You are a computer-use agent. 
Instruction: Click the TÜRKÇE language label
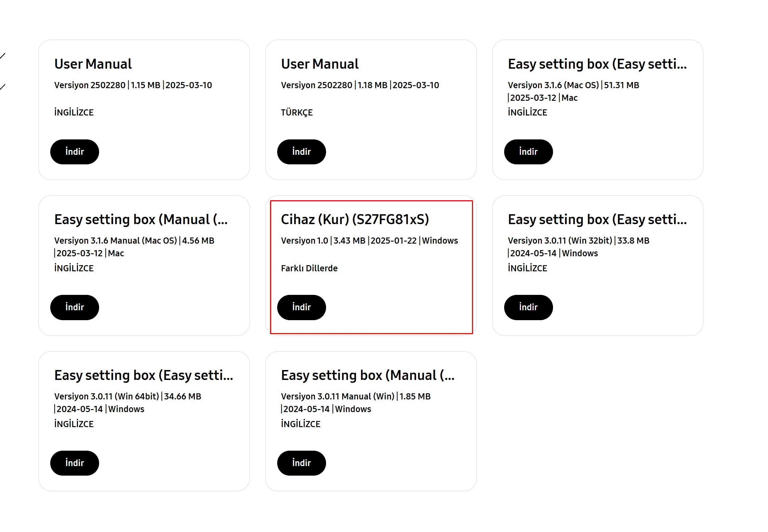(x=297, y=112)
